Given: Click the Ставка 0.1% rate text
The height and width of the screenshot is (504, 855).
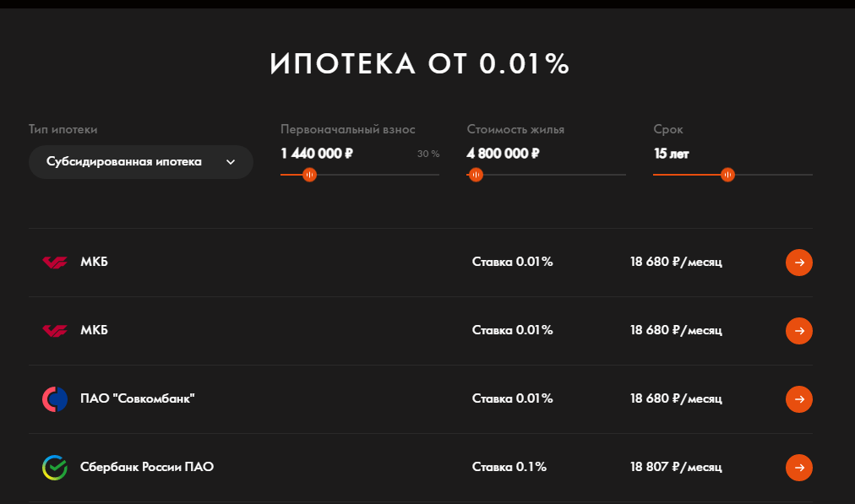Looking at the screenshot, I should click(509, 467).
